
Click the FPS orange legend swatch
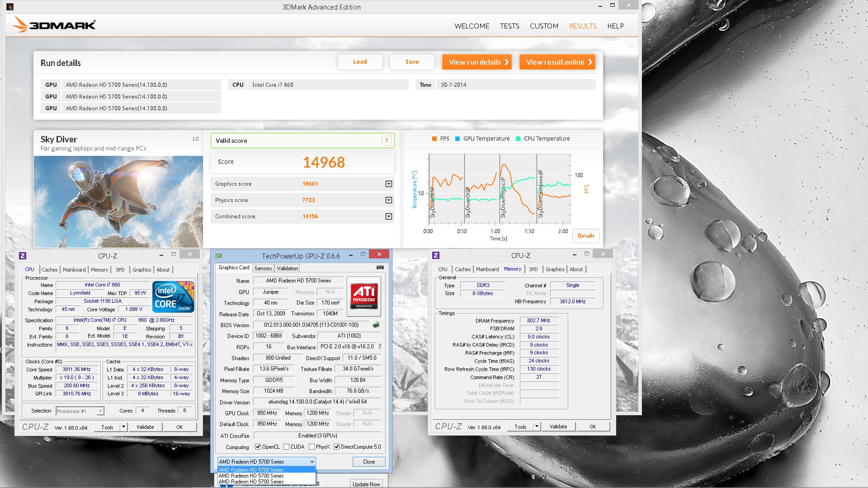point(434,139)
